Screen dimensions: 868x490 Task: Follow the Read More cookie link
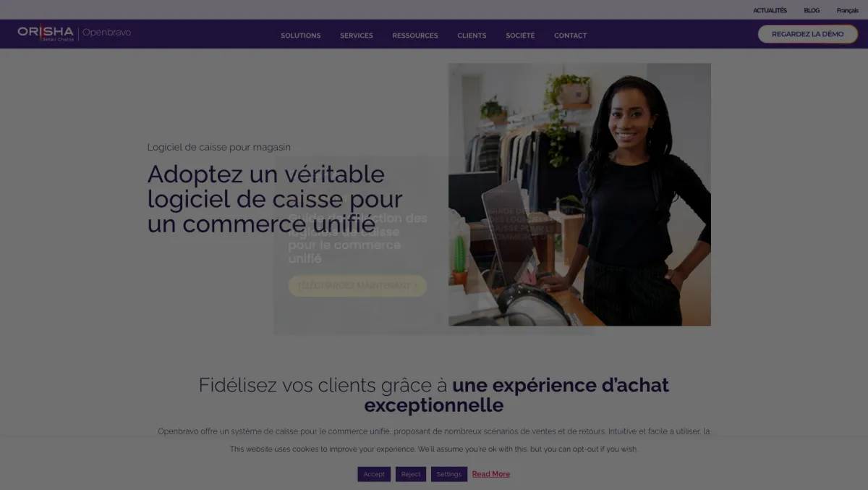(x=491, y=474)
